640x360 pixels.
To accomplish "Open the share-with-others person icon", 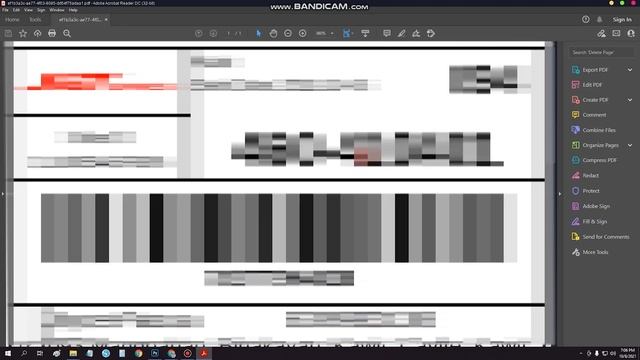I will tap(631, 33).
